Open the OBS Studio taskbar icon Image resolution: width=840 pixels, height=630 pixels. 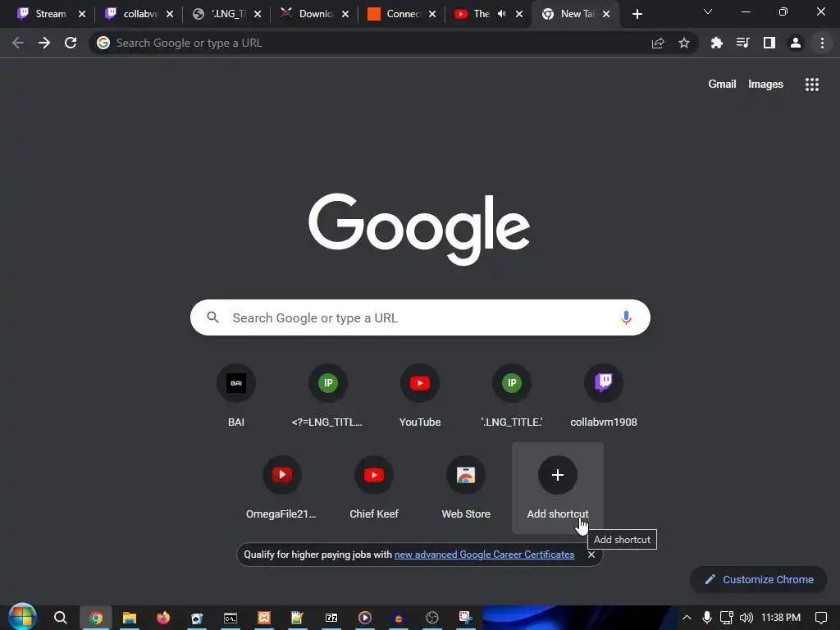click(x=431, y=618)
